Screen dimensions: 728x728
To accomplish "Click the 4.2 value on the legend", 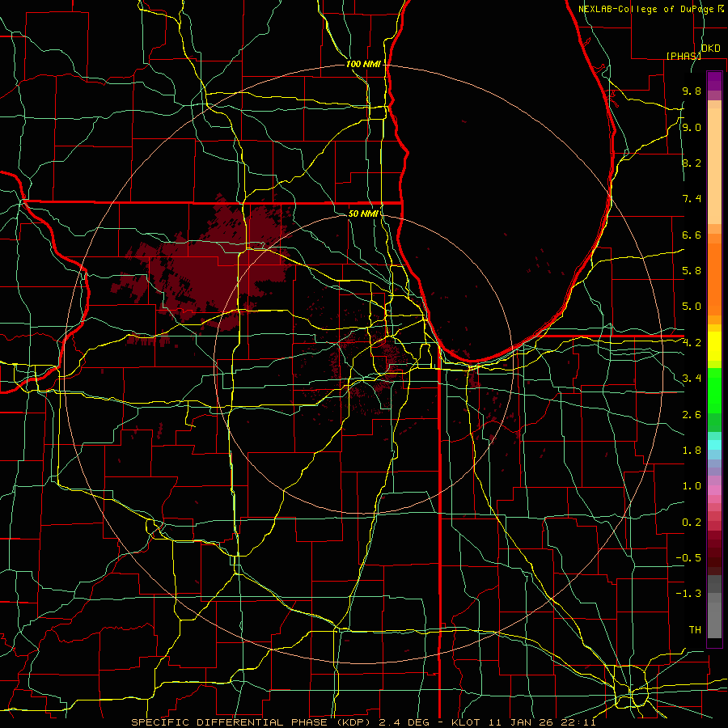I will pos(692,343).
